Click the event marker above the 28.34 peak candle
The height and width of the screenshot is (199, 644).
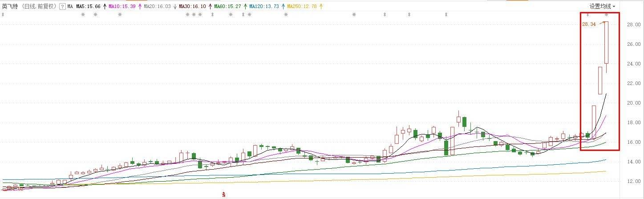[x=606, y=15]
